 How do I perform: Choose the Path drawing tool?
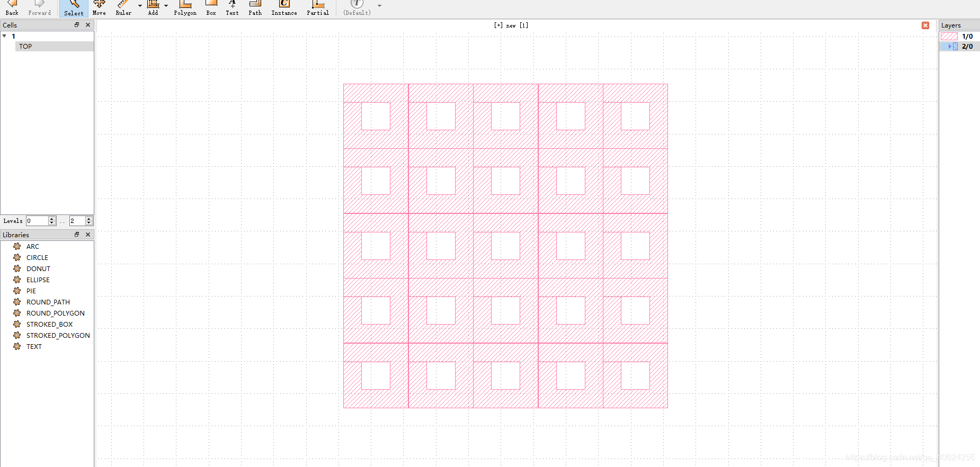[255, 8]
